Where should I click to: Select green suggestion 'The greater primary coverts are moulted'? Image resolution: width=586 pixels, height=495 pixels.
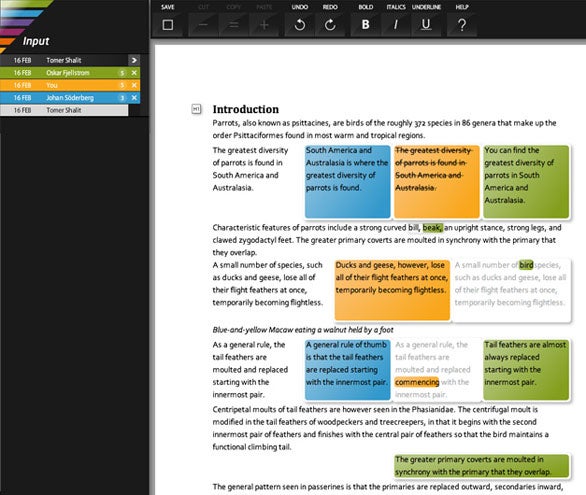[482, 466]
